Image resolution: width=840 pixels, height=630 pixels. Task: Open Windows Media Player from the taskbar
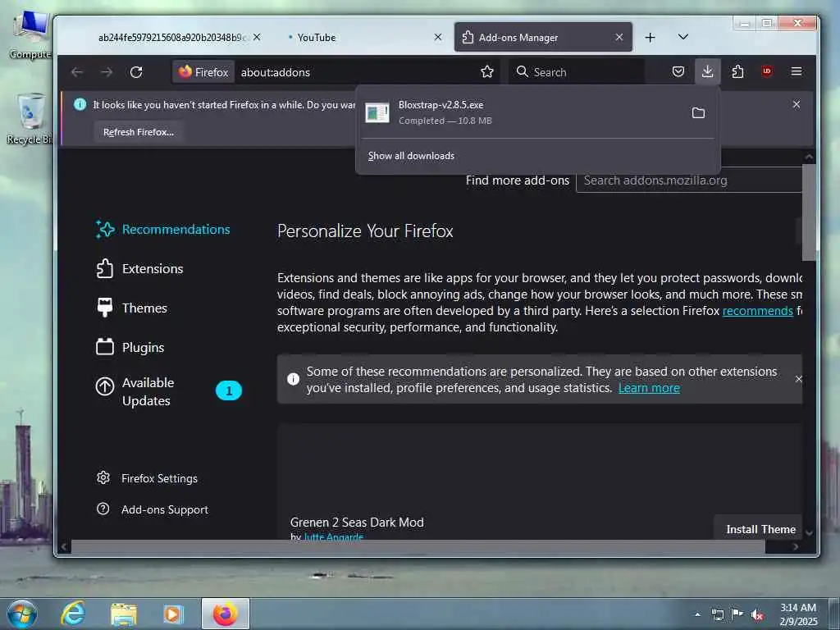[173, 614]
